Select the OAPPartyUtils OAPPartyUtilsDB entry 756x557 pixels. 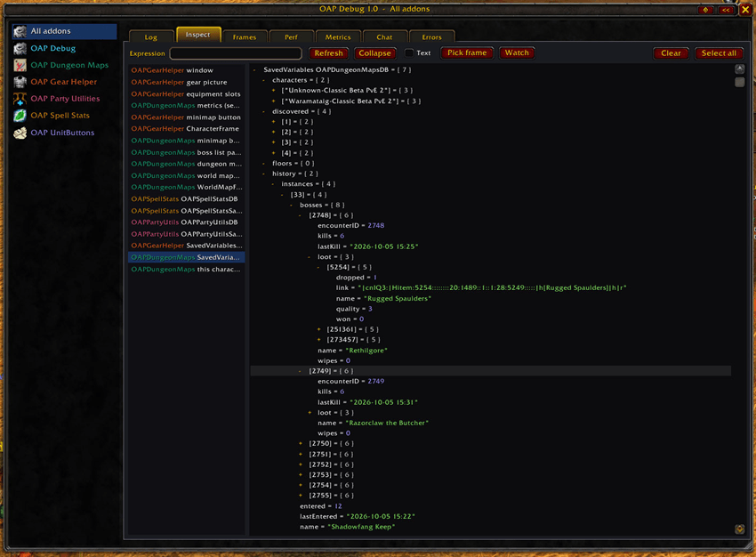pyautogui.click(x=187, y=222)
